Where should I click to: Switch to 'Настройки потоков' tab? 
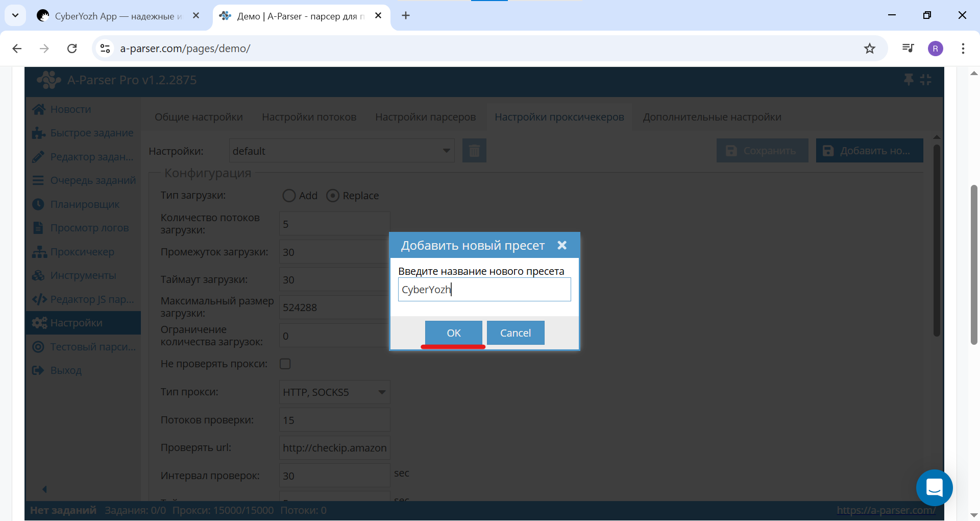pyautogui.click(x=309, y=117)
